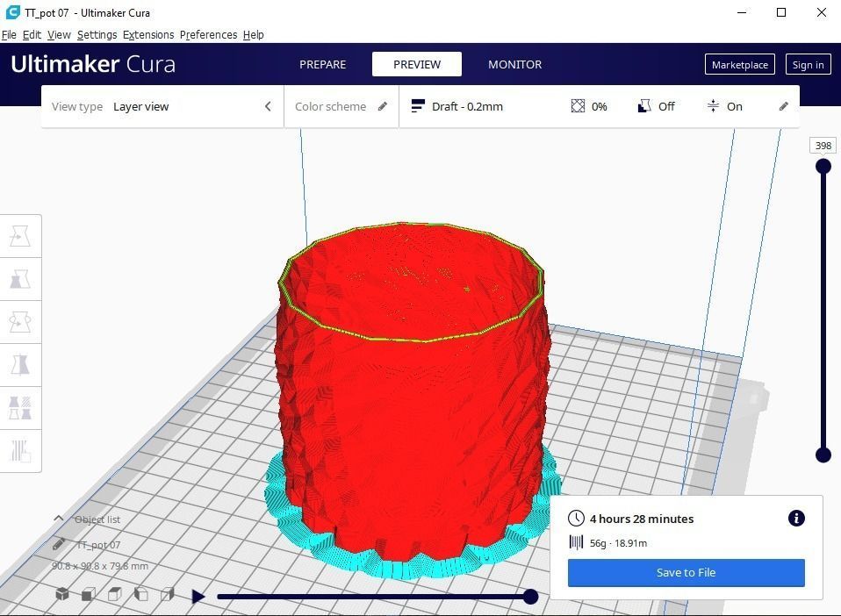The width and height of the screenshot is (841, 616).
Task: Click the adhesion On icon
Action: (713, 106)
